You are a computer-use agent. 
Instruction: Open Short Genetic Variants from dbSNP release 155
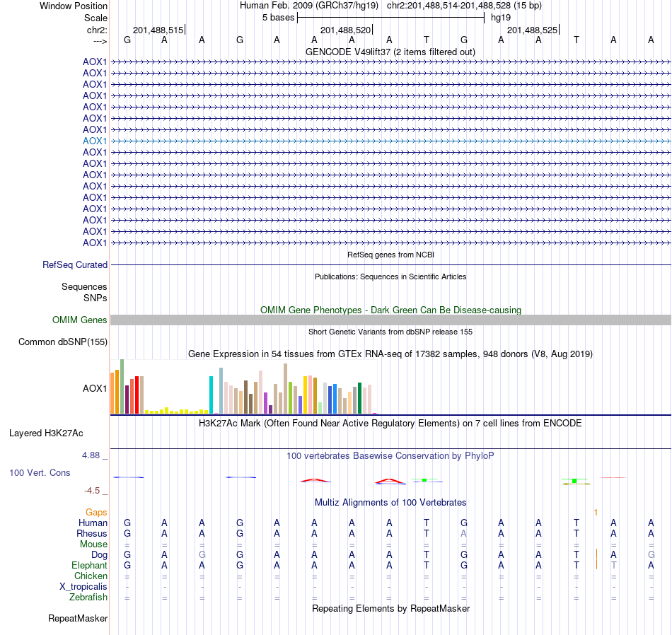(x=390, y=332)
